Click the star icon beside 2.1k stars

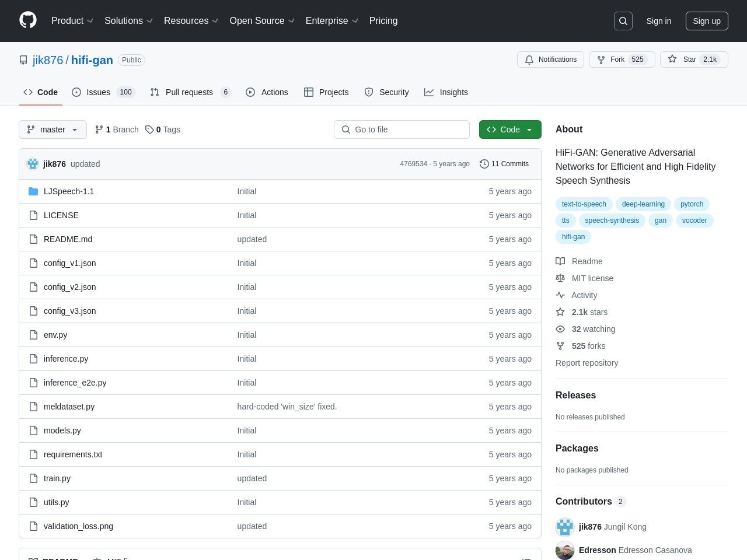[560, 312]
